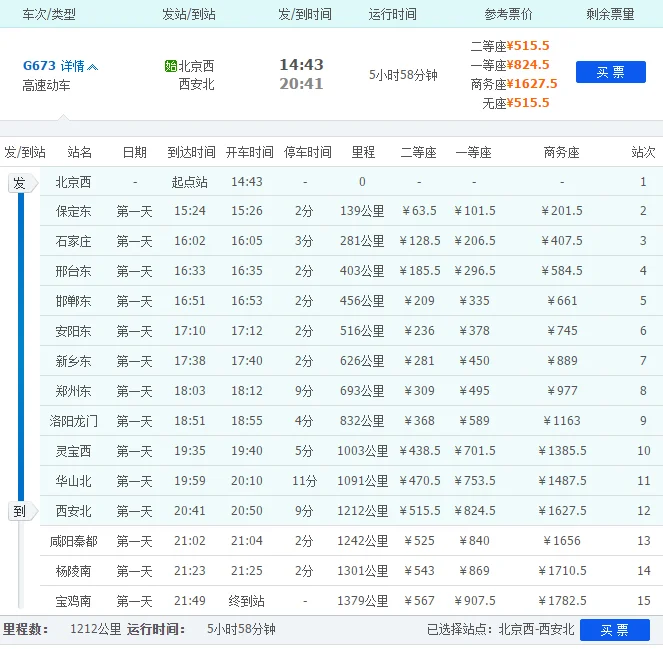Select station name 新乡东
Viewport: 663px width, 649px height.
73,361
